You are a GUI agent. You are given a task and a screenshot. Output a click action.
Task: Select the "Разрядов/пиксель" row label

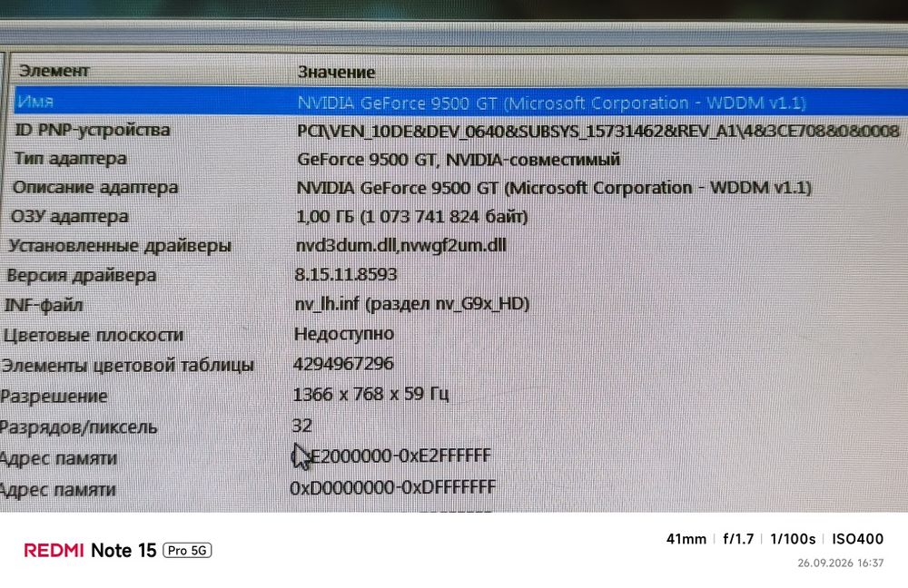tap(78, 427)
